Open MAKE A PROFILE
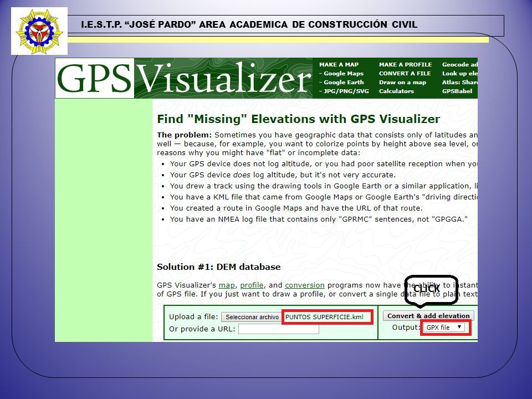 click(406, 64)
